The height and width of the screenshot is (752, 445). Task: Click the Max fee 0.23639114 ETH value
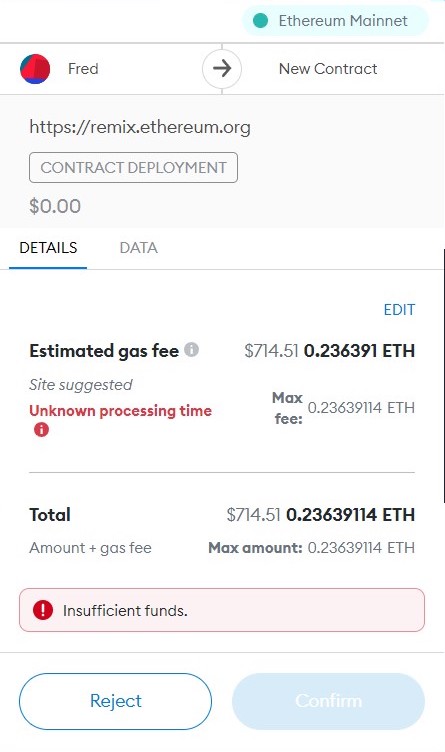(x=361, y=408)
